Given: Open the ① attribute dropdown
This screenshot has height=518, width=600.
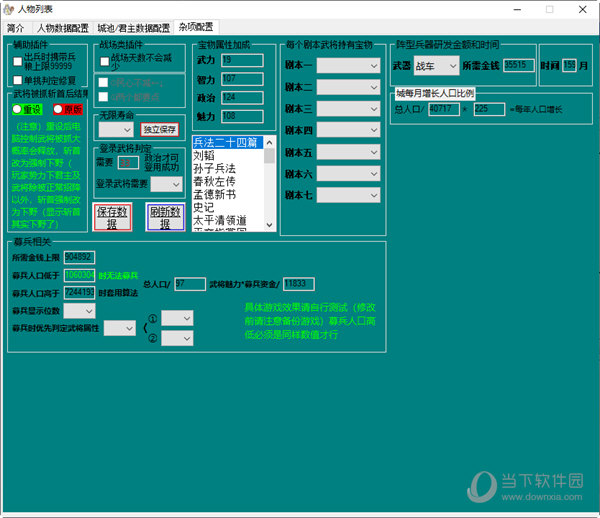Looking at the screenshot, I should [x=177, y=318].
